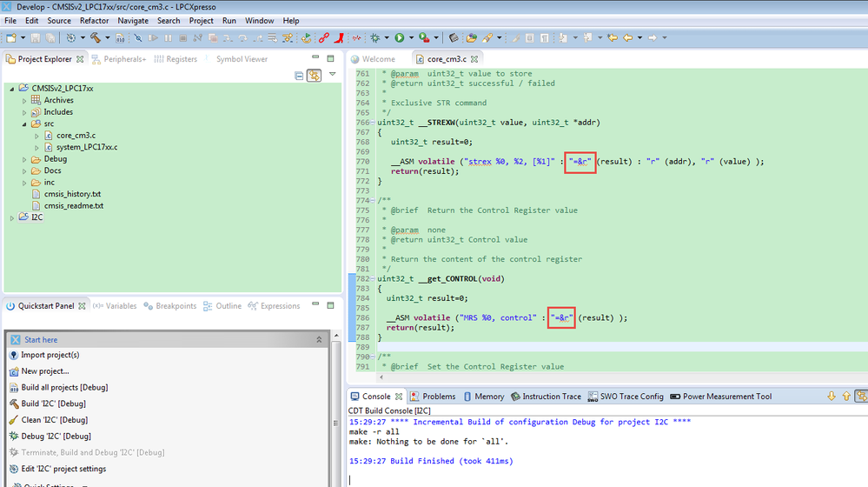868x487 pixels.
Task: Click the green Run play icon
Action: (x=400, y=37)
